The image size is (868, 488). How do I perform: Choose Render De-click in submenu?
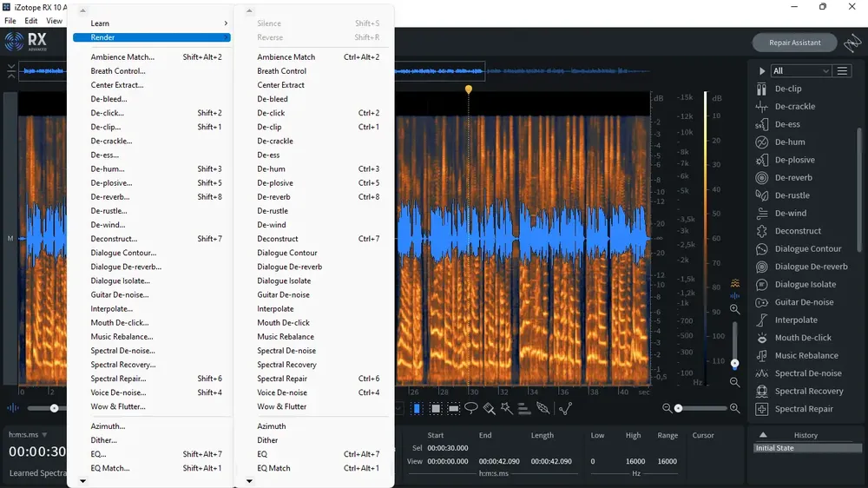(319, 113)
